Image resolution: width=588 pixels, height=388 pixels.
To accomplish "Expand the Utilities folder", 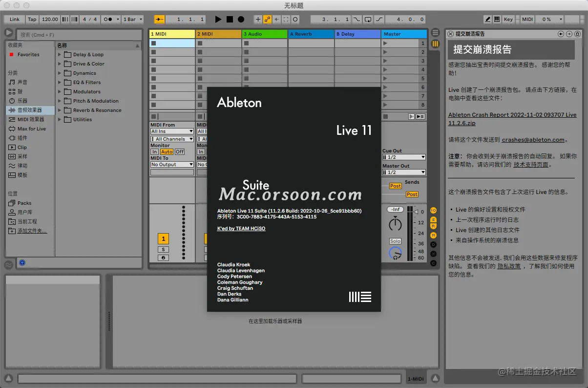I will click(60, 120).
